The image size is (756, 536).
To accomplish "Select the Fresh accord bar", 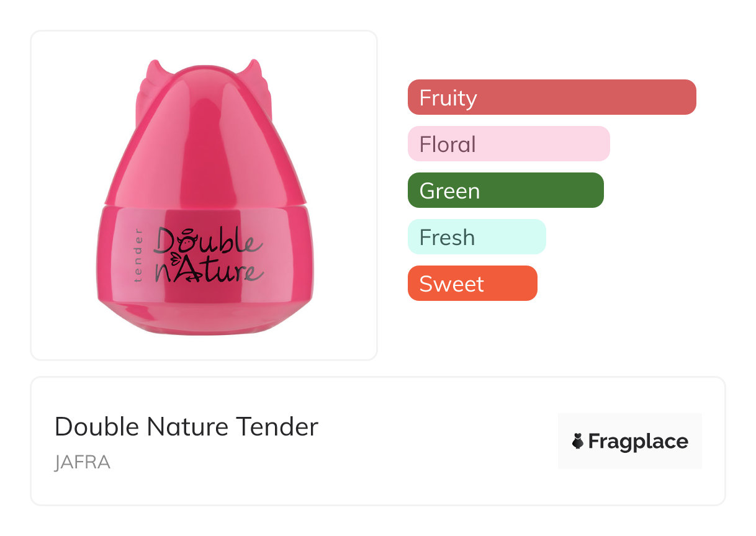I will pyautogui.click(x=476, y=237).
